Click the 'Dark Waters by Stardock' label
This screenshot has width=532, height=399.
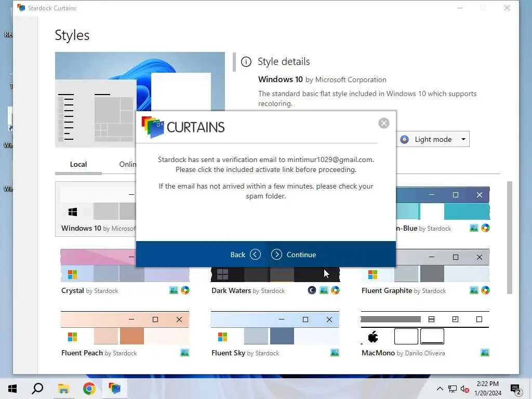[x=248, y=291]
